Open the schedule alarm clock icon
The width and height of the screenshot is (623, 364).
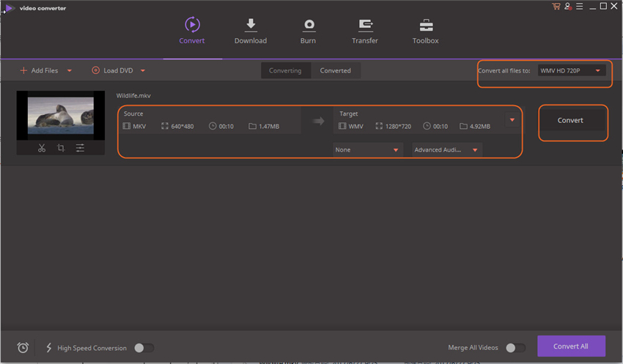(23, 348)
